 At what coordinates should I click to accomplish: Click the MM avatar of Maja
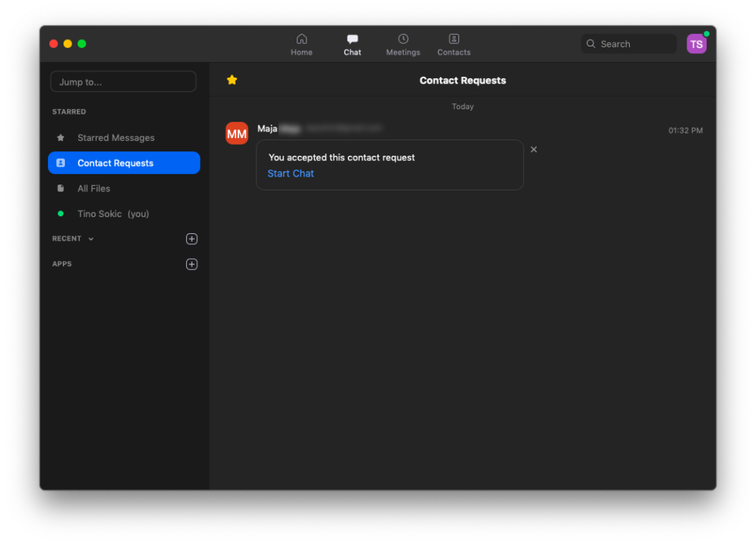237,134
